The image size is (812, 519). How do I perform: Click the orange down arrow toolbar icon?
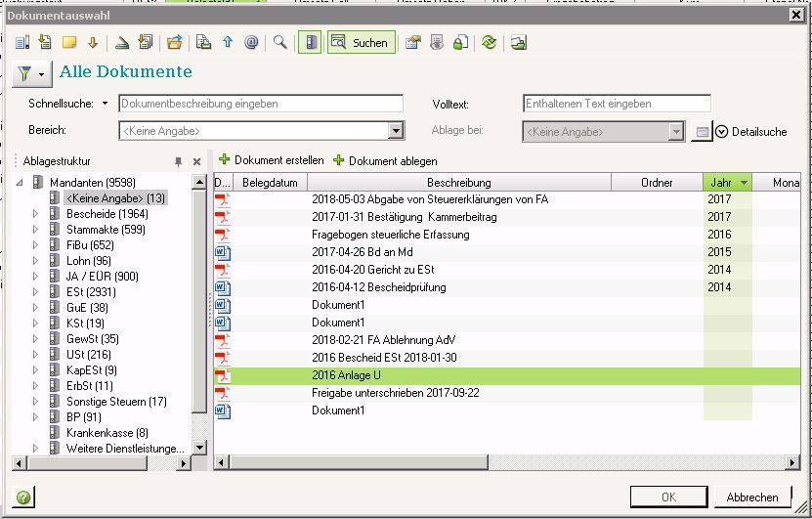93,42
